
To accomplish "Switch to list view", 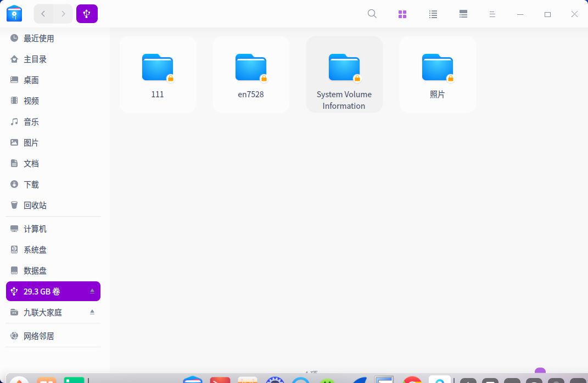I will [x=433, y=14].
